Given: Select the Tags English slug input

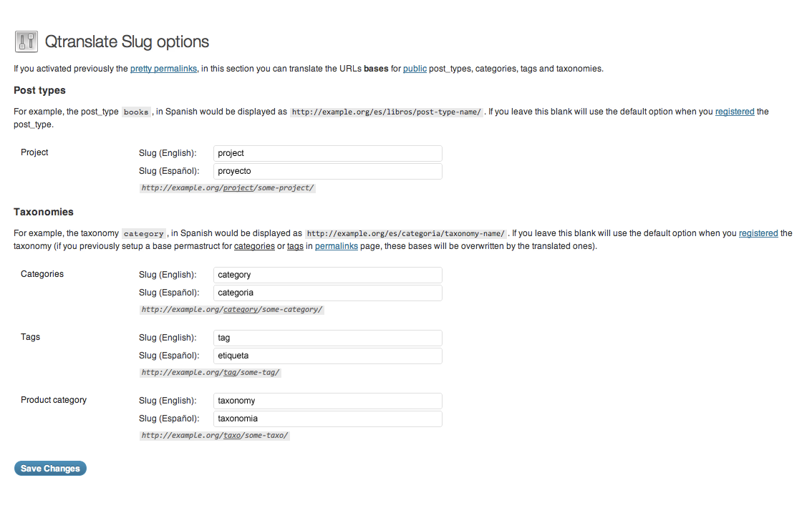Looking at the screenshot, I should [328, 338].
